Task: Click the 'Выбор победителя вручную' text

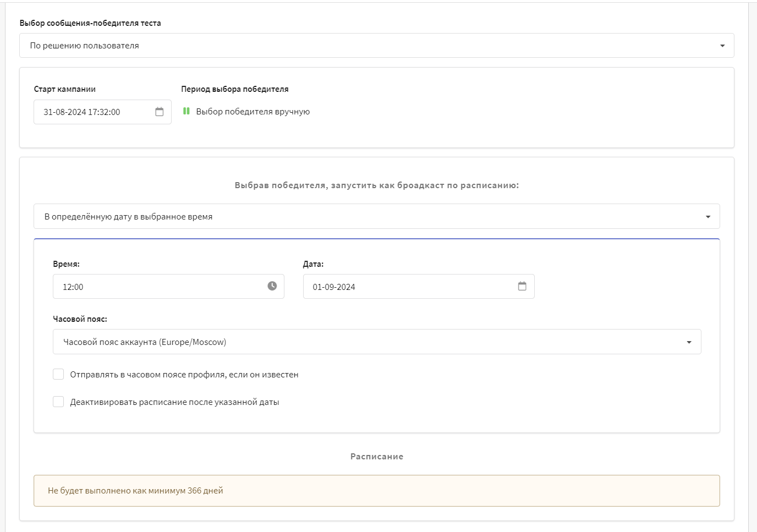Action: tap(253, 112)
